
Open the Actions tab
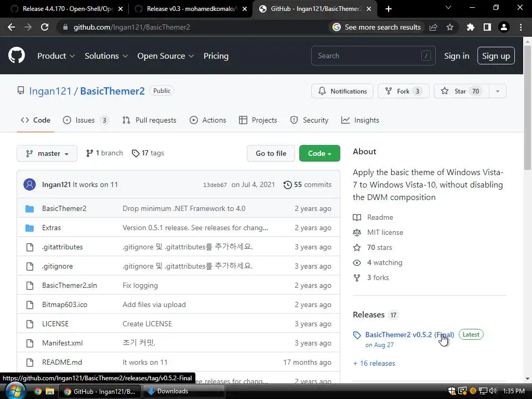(208, 120)
